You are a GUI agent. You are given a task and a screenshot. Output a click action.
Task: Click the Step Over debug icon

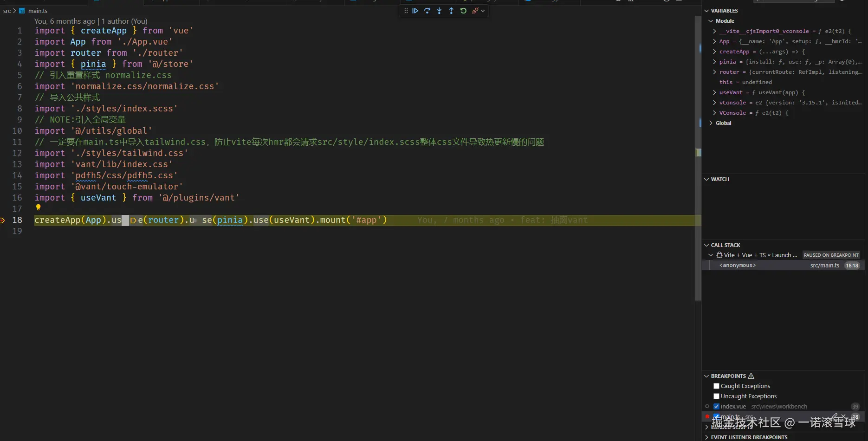pos(428,11)
